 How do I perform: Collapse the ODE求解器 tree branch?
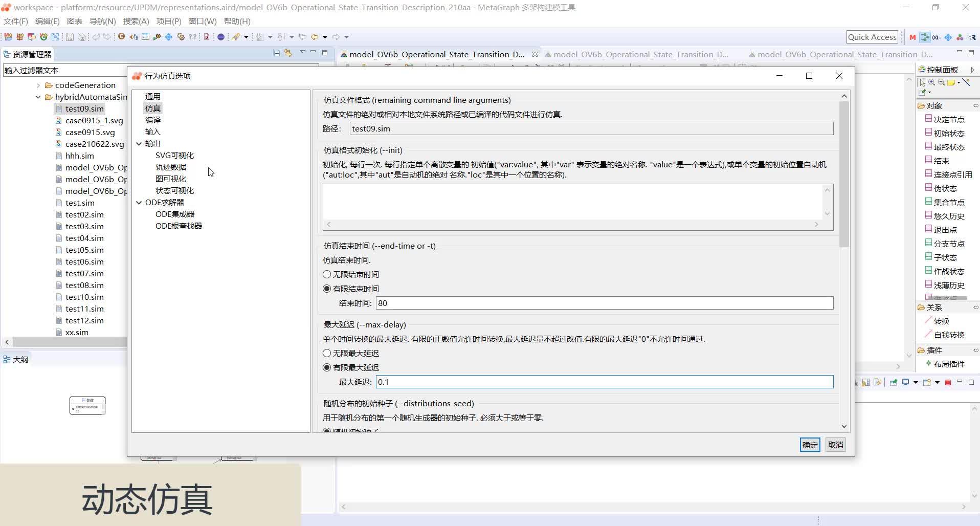pos(139,202)
